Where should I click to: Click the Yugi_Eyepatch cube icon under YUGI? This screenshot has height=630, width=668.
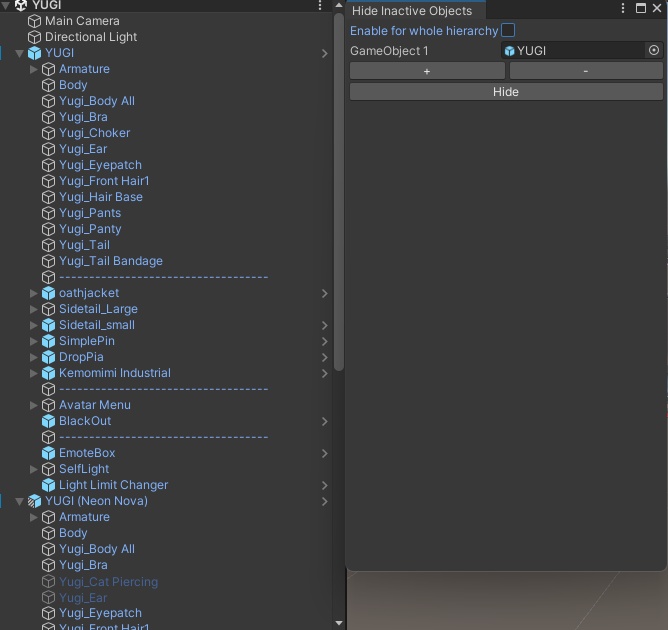point(48,165)
